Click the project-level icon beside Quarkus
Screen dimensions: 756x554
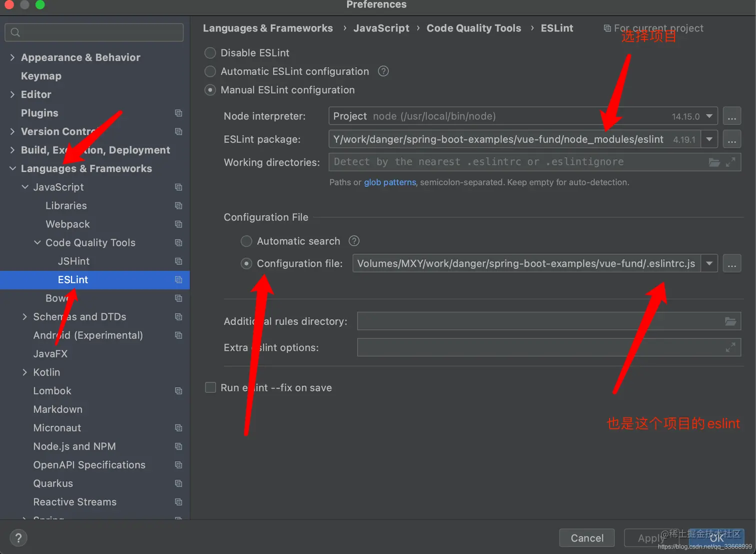(178, 483)
